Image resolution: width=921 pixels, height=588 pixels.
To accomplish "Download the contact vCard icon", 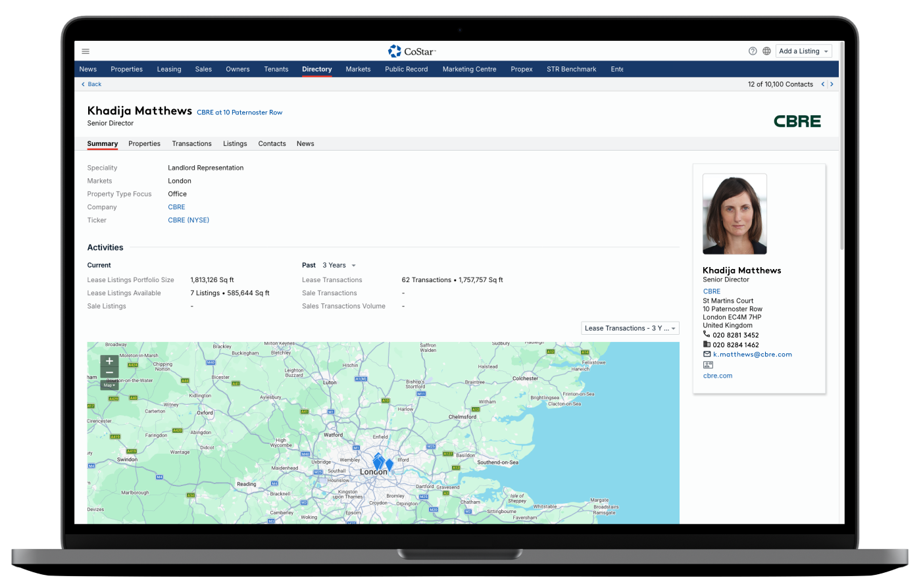I will [708, 365].
